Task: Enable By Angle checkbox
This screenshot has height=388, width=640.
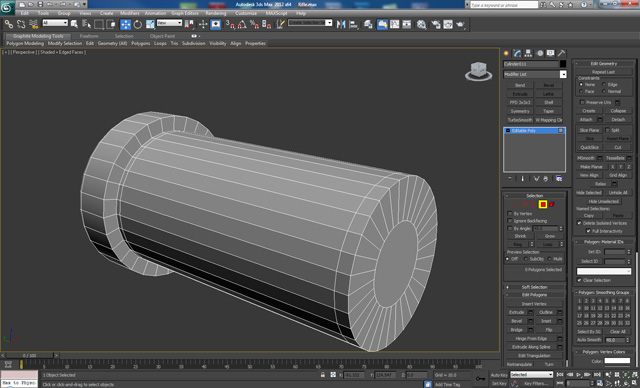Action: click(509, 228)
